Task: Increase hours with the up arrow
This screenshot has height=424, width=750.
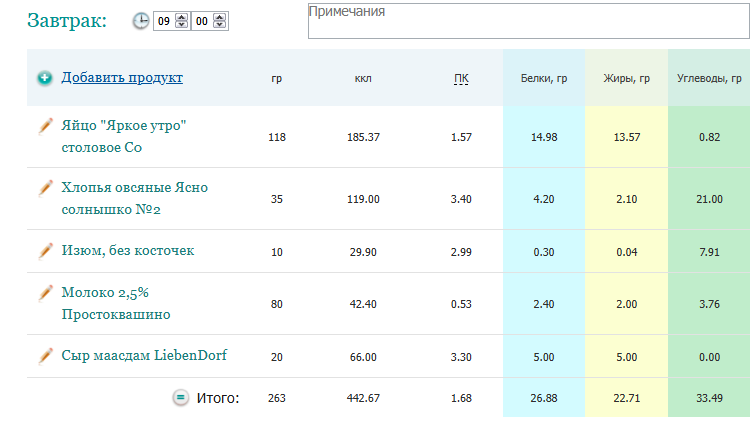Action: point(182,17)
